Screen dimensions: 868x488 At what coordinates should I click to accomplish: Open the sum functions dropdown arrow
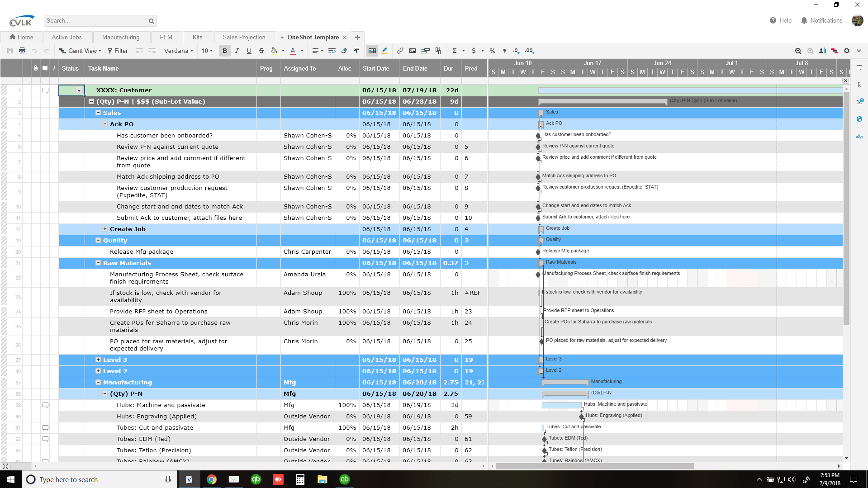tap(463, 51)
